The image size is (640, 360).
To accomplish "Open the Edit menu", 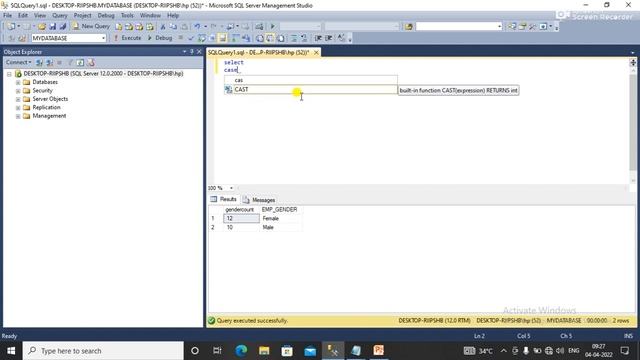I will click(x=23, y=16).
